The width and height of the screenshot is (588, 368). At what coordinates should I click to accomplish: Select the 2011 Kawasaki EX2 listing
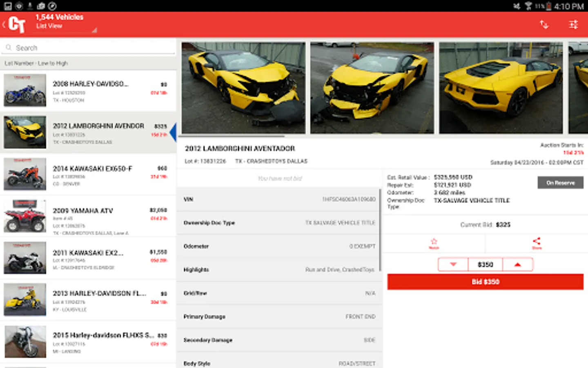click(x=88, y=258)
